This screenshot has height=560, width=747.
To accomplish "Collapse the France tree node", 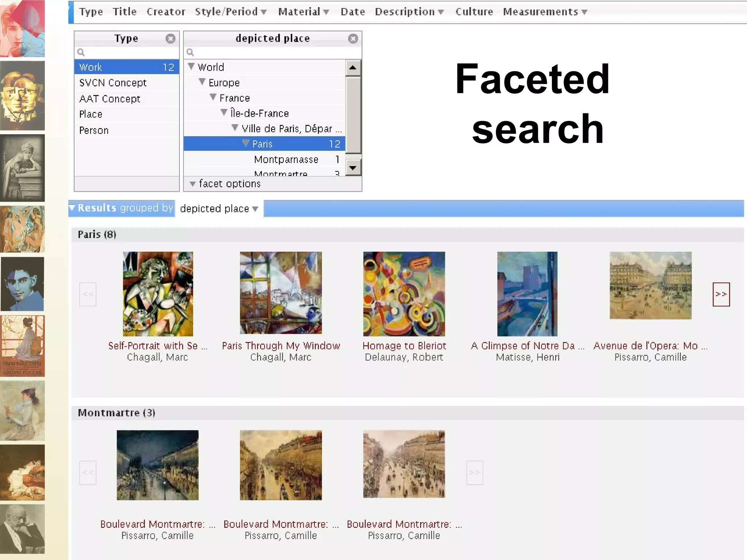I will [213, 97].
